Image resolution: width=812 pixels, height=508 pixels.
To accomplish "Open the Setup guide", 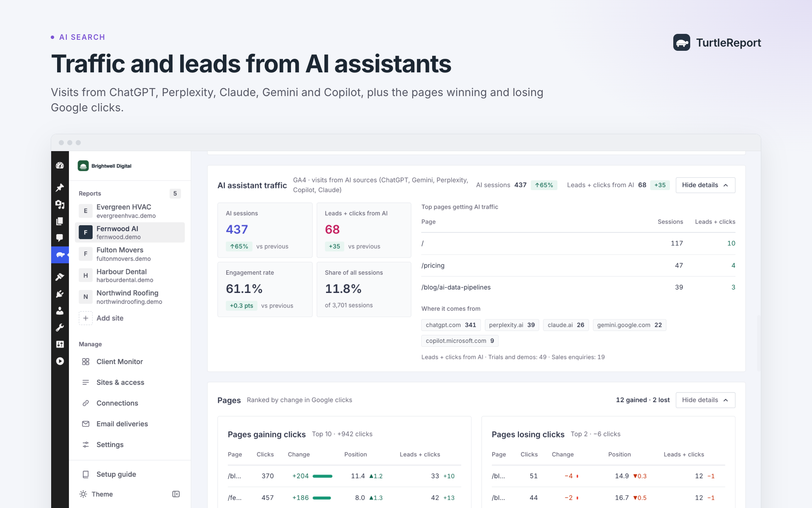I will click(130, 474).
